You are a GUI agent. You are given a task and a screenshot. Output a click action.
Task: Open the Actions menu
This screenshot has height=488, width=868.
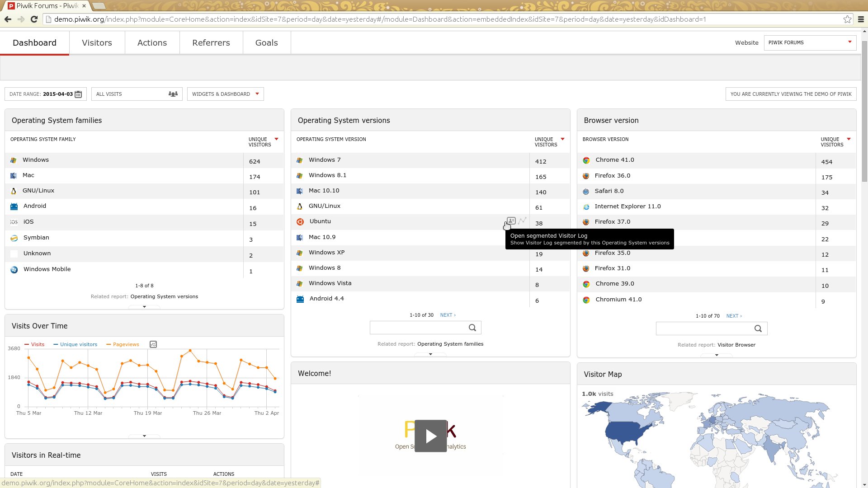(152, 43)
